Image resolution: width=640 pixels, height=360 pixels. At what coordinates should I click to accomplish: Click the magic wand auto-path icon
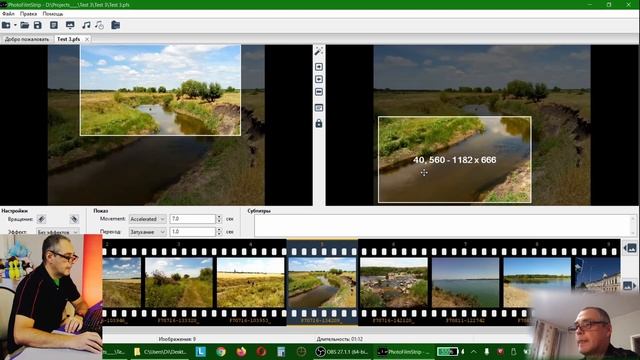point(319,51)
